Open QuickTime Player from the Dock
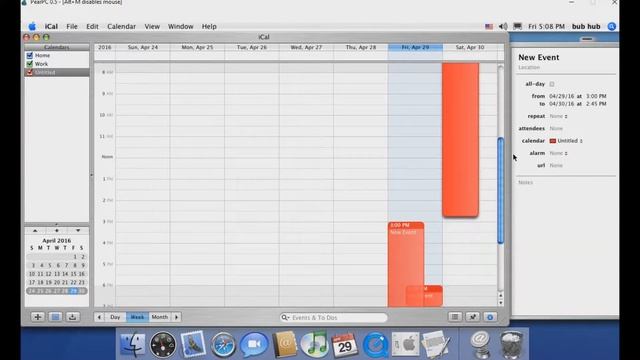 pyautogui.click(x=375, y=345)
